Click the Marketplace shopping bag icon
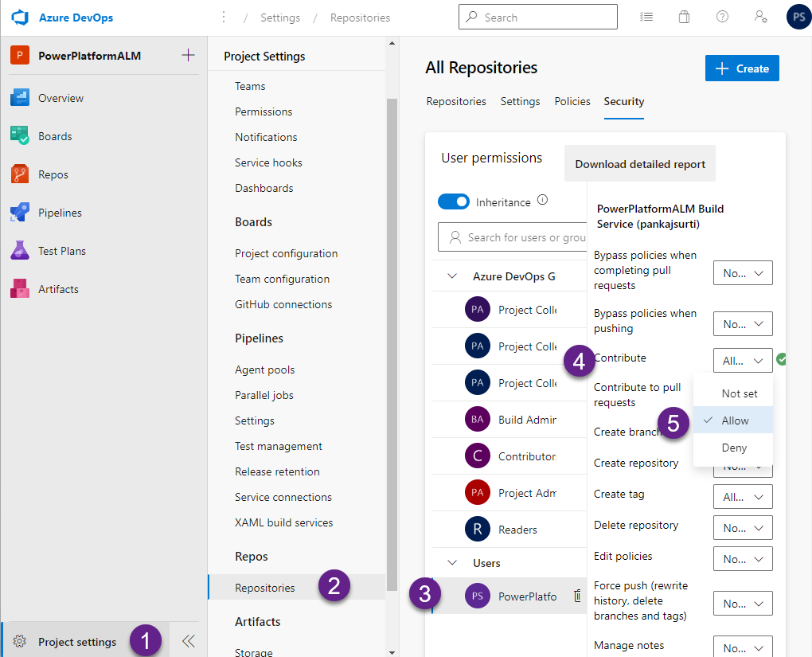 coord(685,17)
